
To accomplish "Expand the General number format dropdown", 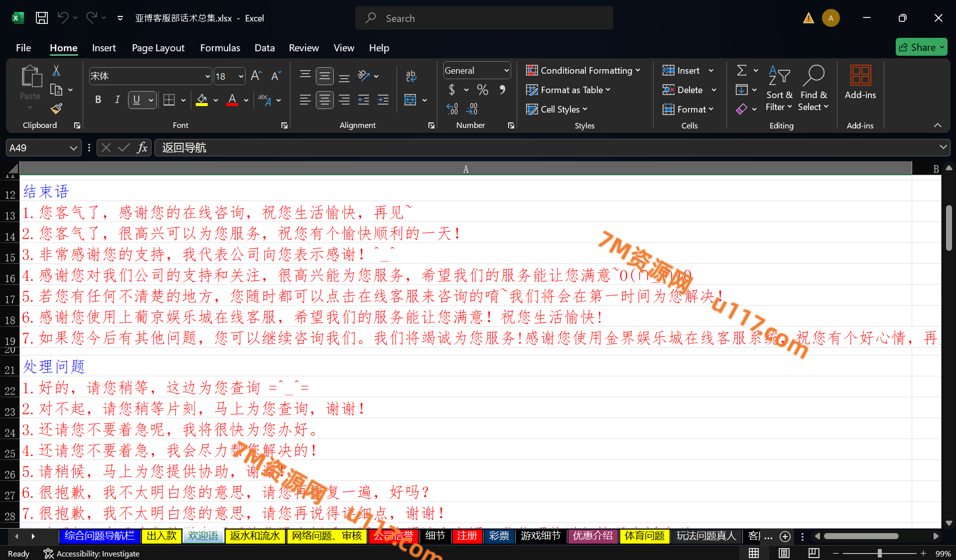I will (506, 71).
